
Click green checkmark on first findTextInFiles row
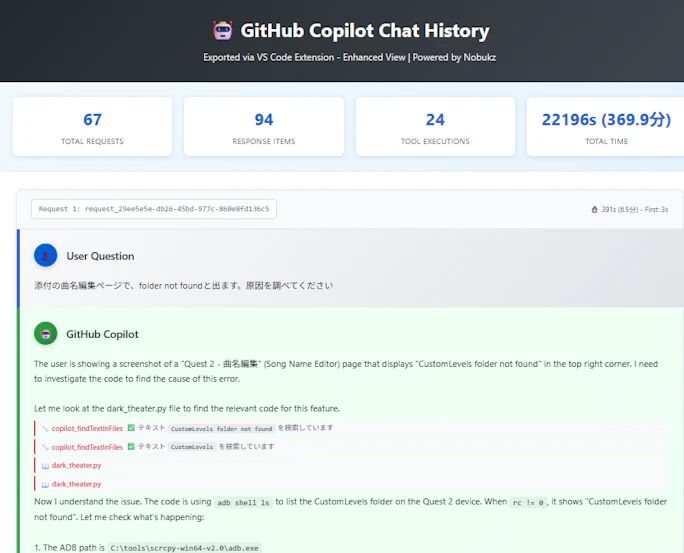point(131,428)
